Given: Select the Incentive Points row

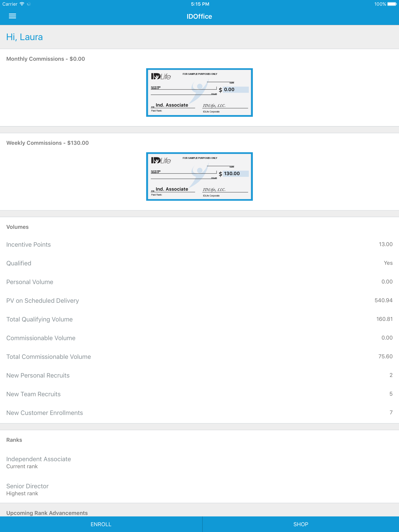Looking at the screenshot, I should pos(199,244).
